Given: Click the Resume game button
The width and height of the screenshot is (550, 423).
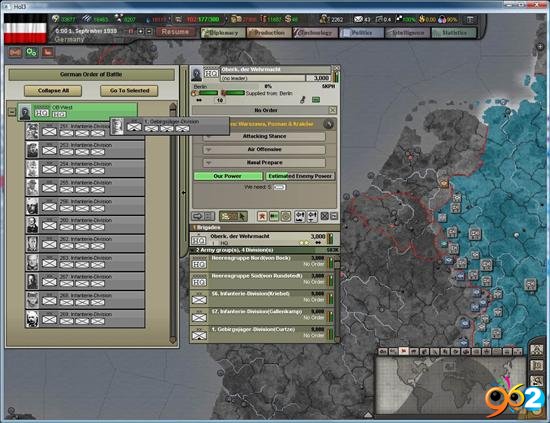Looking at the screenshot, I should pos(175,32).
